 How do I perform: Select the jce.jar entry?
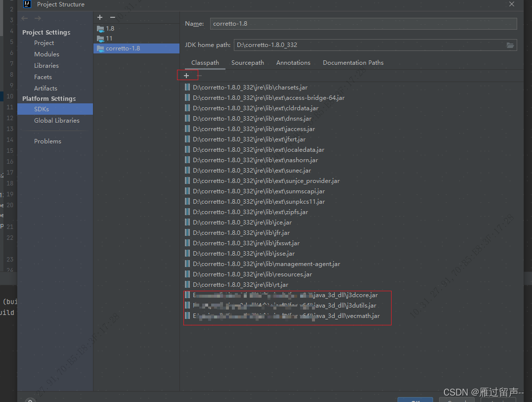pyautogui.click(x=352, y=222)
